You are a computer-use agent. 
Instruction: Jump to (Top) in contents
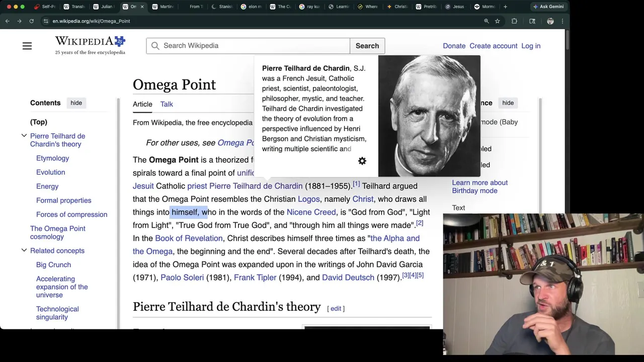pyautogui.click(x=39, y=122)
